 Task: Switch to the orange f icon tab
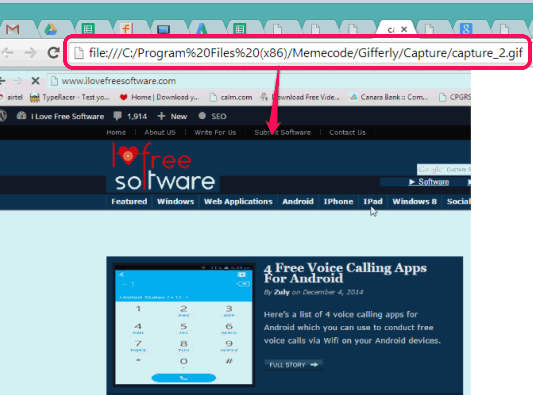(126, 29)
